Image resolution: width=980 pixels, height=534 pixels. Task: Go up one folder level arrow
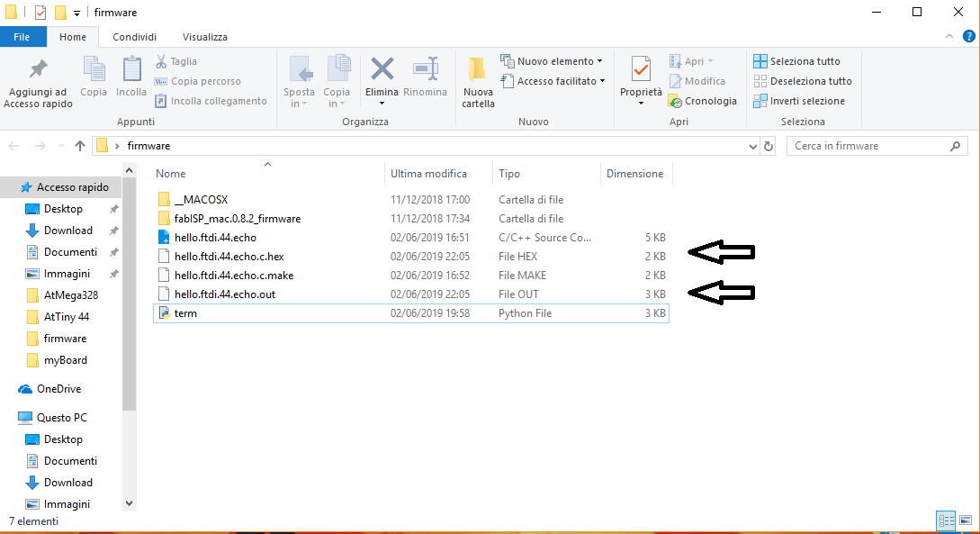79,146
